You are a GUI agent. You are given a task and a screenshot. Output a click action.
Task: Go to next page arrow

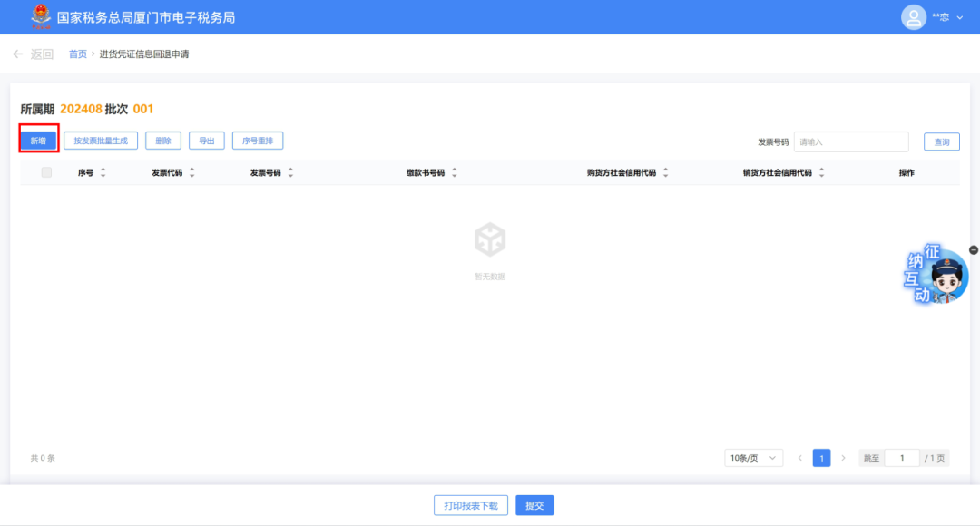[843, 458]
